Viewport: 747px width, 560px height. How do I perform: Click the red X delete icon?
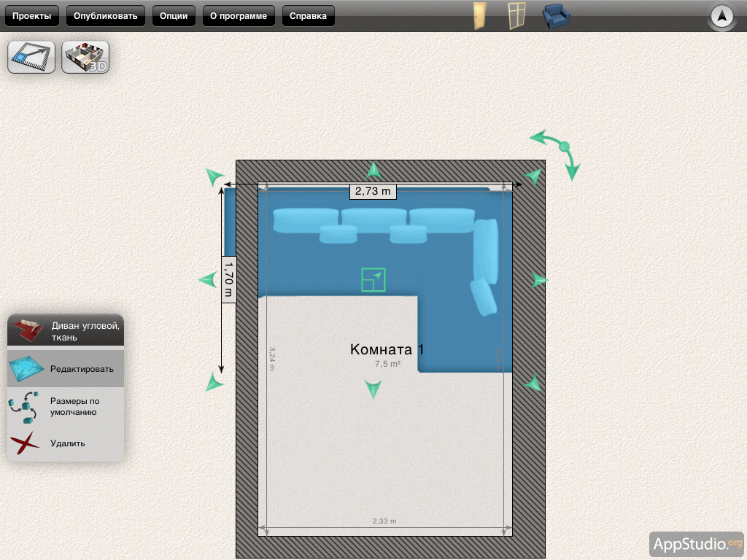pos(26,443)
